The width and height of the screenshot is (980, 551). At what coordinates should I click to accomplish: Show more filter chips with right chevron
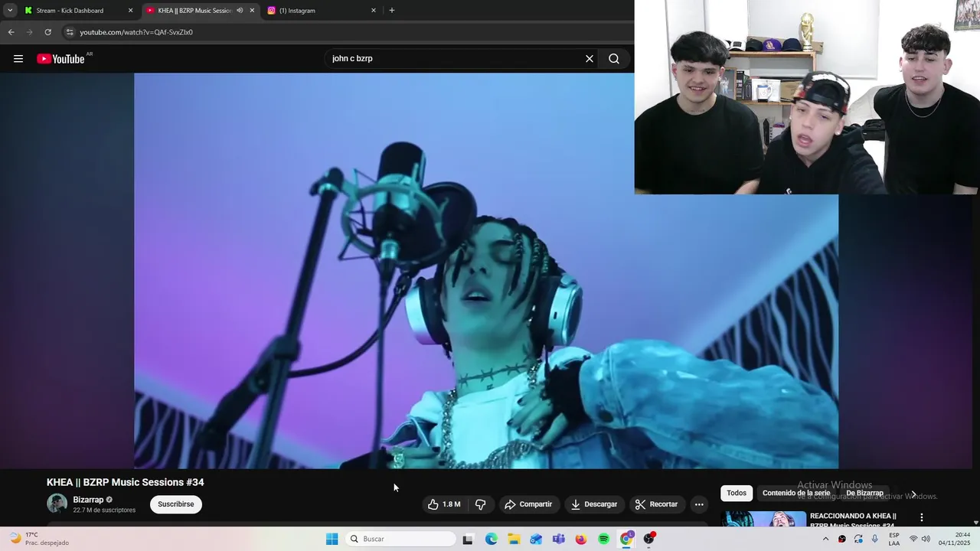tap(913, 494)
